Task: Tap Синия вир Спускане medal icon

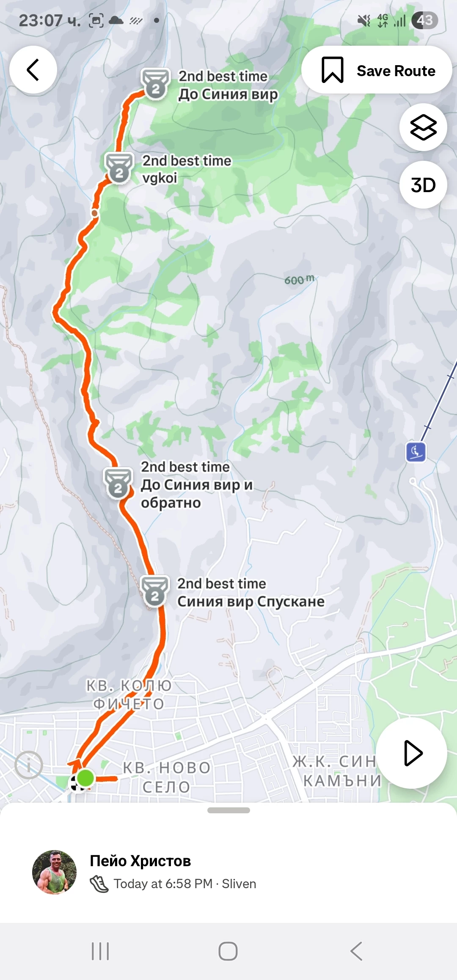Action: (155, 592)
